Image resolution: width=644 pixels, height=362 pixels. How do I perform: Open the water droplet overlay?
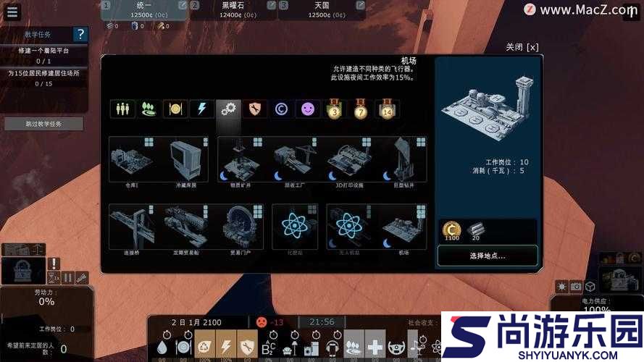click(162, 348)
